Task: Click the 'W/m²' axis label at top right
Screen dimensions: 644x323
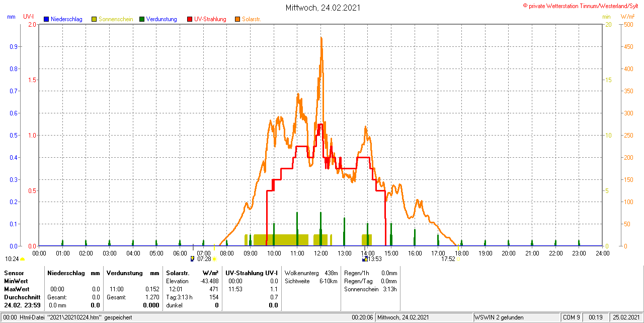Action: point(627,17)
